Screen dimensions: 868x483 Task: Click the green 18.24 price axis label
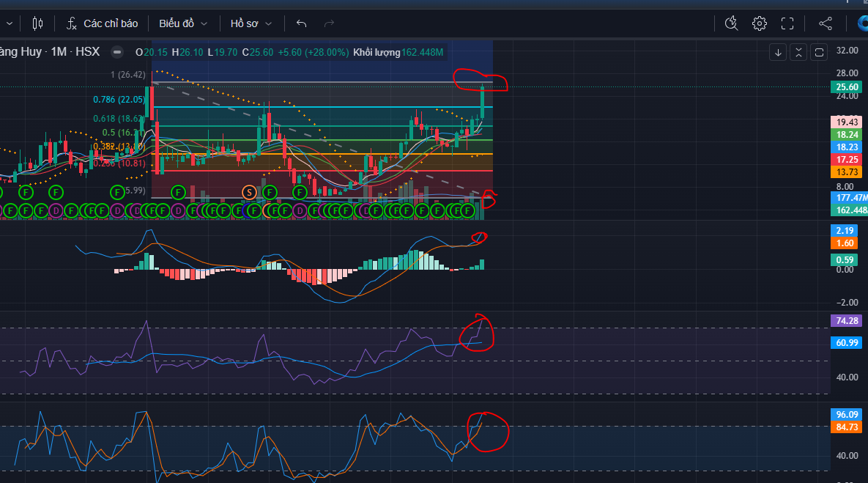[x=847, y=135]
